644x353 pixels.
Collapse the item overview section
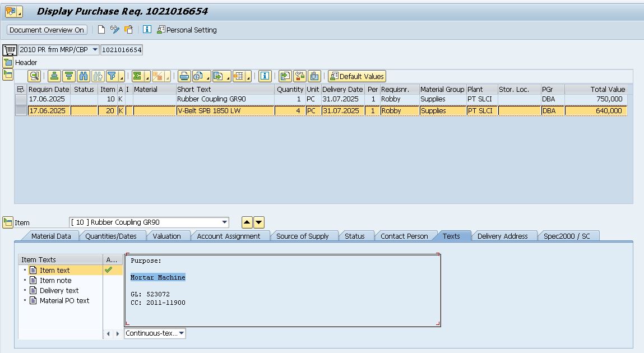click(x=8, y=75)
